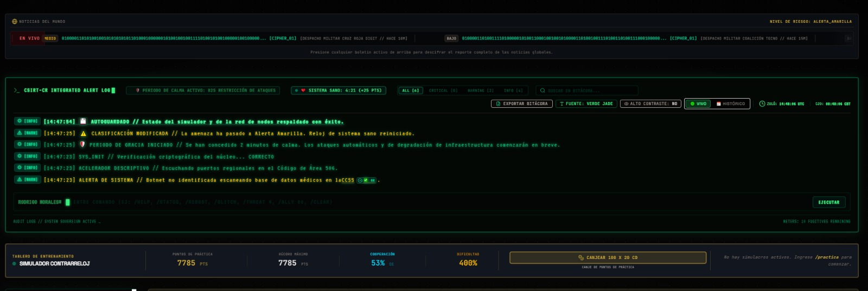
Task: Click the Acelerador Descriptivo log line
Action: pos(208,168)
